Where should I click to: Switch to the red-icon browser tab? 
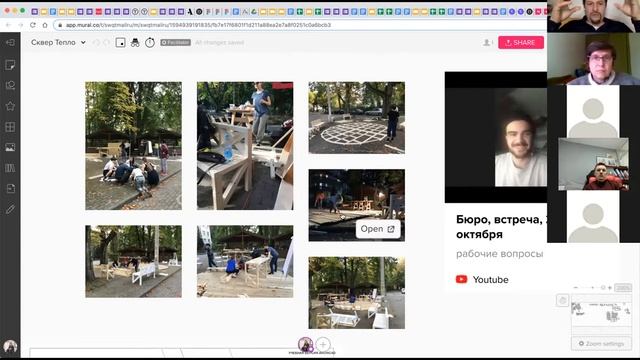[99, 12]
